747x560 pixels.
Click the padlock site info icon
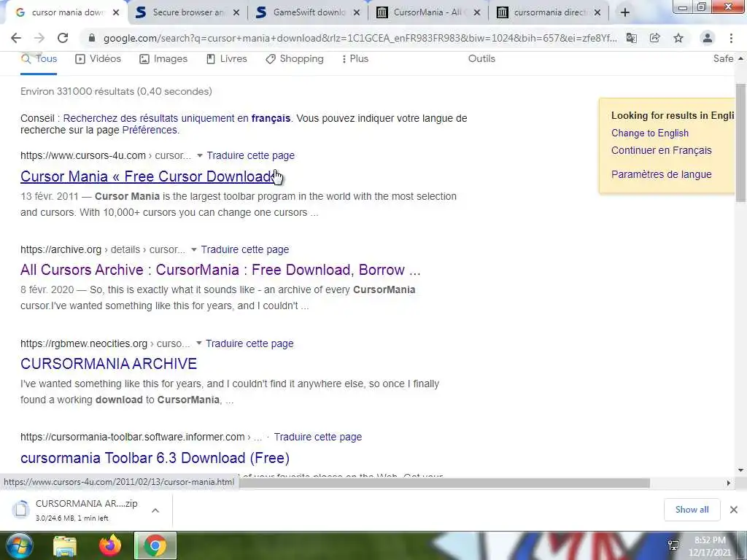pos(92,38)
